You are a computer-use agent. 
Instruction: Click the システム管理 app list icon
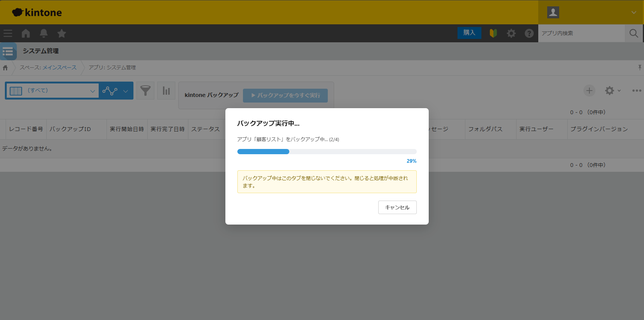pyautogui.click(x=8, y=51)
